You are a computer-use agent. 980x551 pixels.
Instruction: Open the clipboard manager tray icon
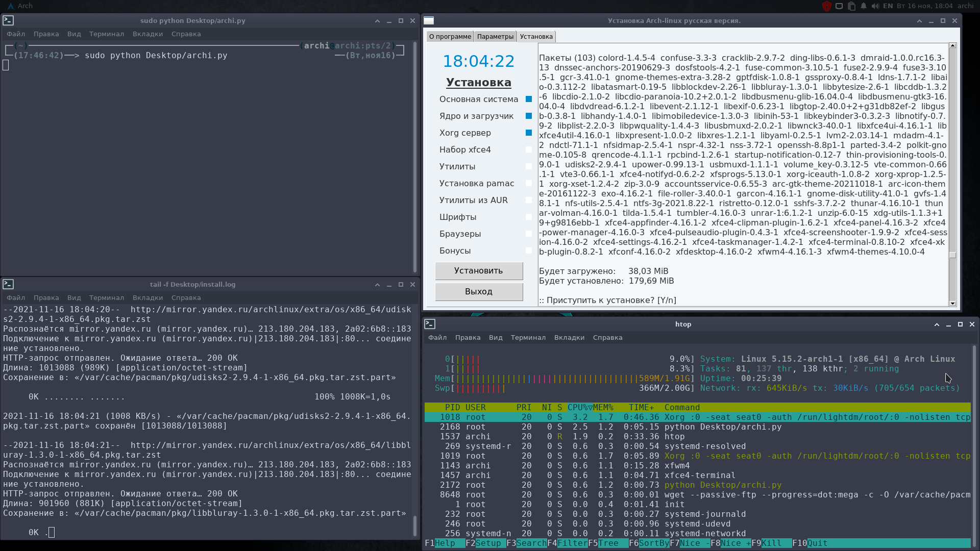pos(851,6)
